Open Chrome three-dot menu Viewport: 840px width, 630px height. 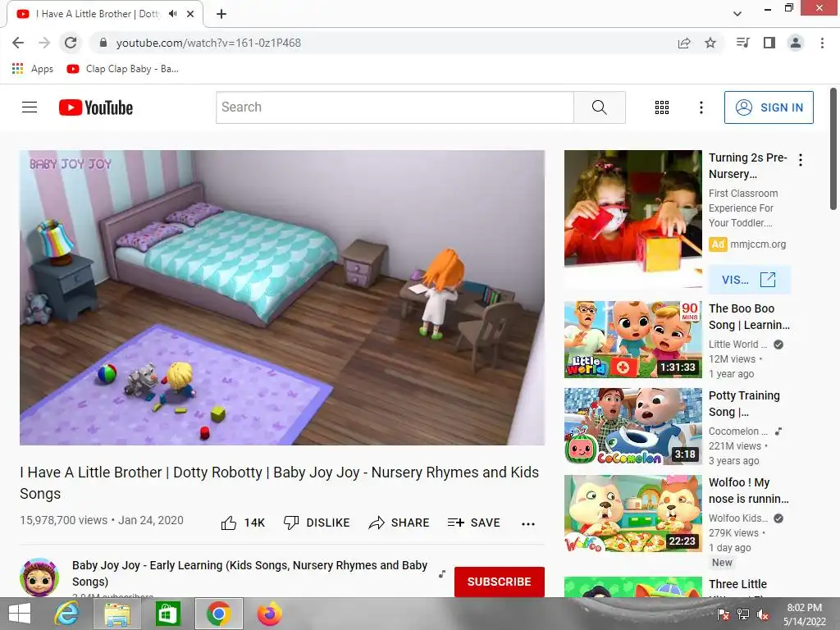822,43
